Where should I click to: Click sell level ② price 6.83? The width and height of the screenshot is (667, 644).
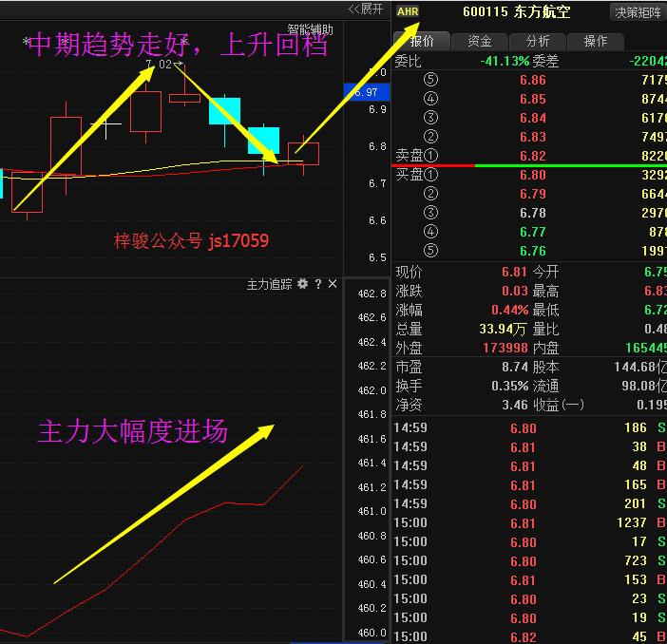pyautogui.click(x=533, y=137)
